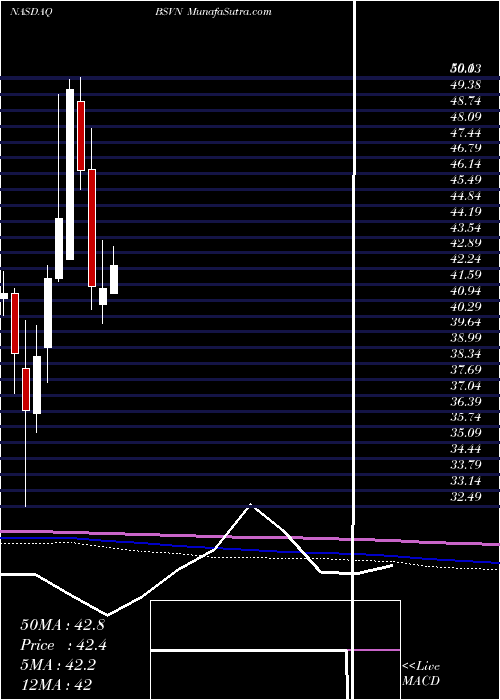Screen dimensions: 500x700
Task: Click the 40.94 price axis label
Action: coord(466,291)
